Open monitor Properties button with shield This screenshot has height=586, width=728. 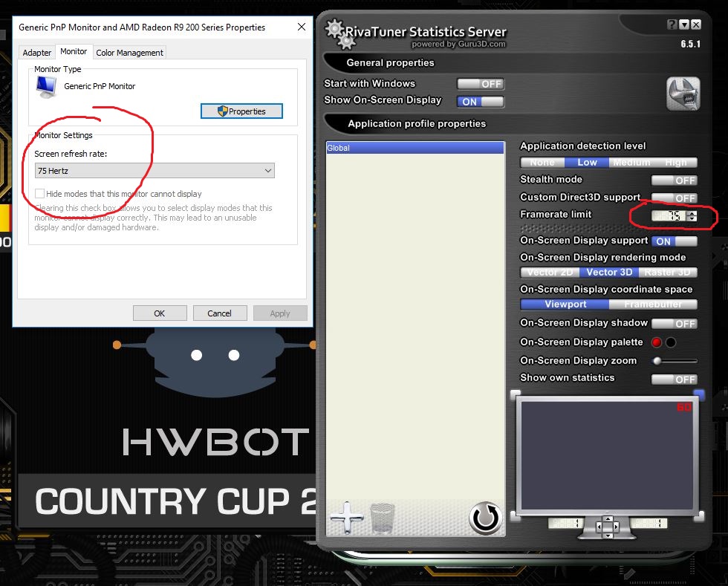[x=241, y=111]
